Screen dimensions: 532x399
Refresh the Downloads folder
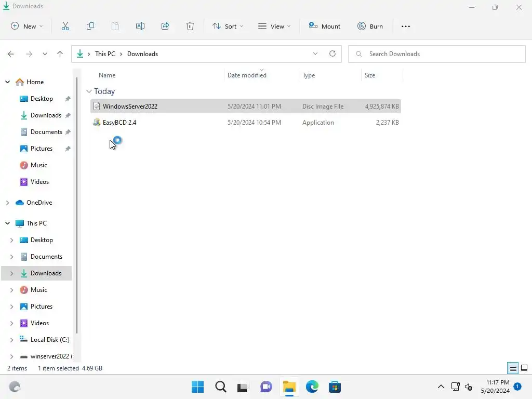tap(332, 54)
